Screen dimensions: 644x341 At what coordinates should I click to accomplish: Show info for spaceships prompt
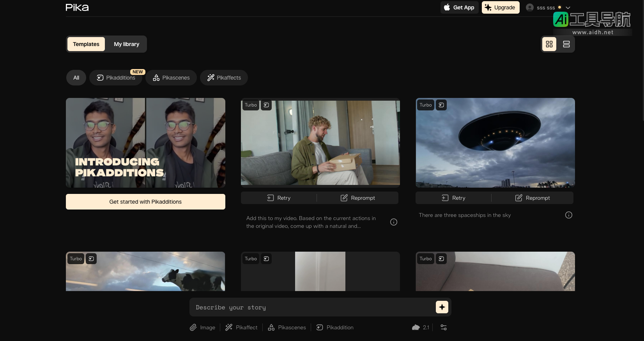568,215
